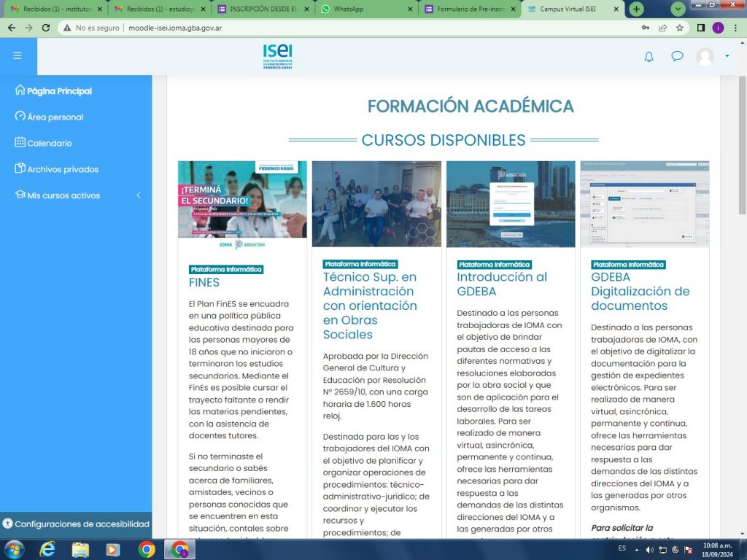Screen dimensions: 747x560
Task: Open the Windows Start button
Action: coord(13,550)
